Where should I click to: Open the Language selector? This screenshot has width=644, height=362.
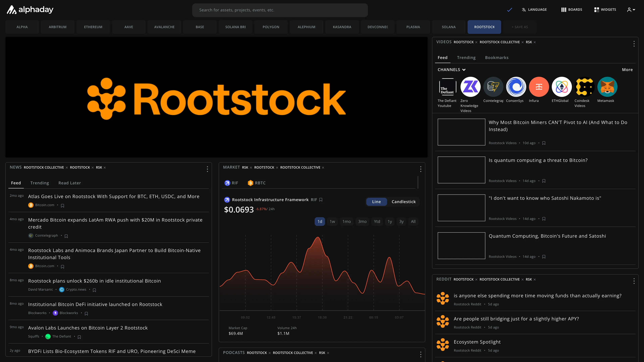coord(534,10)
